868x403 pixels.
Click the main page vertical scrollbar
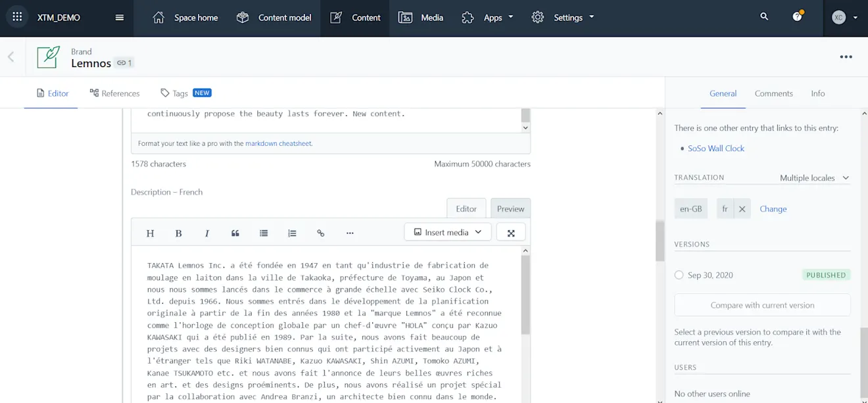coord(660,241)
